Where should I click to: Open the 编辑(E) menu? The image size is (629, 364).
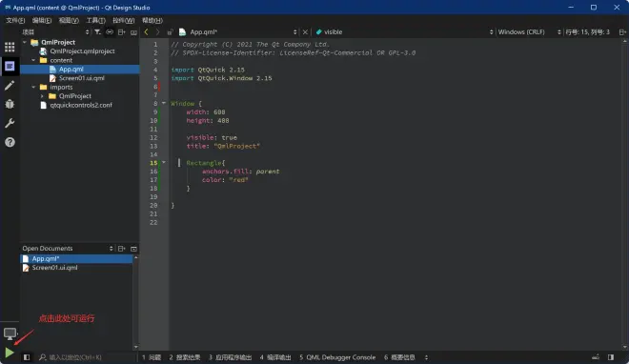pyautogui.click(x=42, y=20)
